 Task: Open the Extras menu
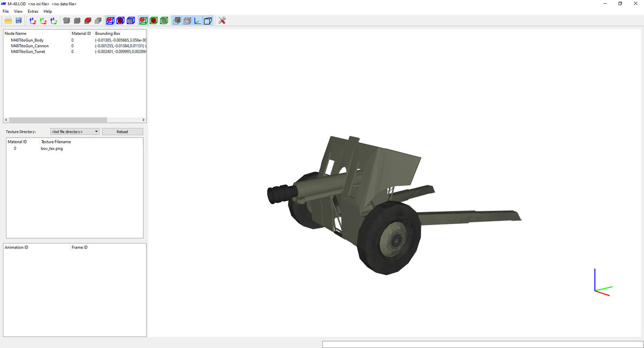click(33, 11)
